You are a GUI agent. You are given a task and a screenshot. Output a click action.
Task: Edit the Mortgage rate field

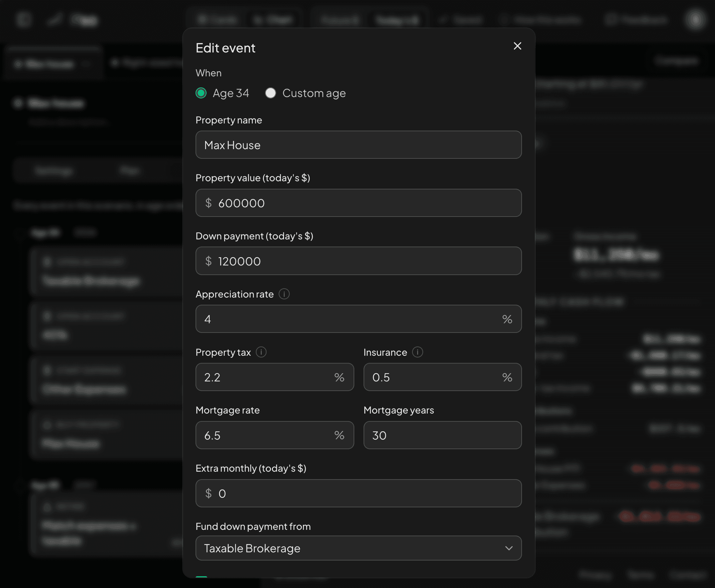pyautogui.click(x=275, y=435)
